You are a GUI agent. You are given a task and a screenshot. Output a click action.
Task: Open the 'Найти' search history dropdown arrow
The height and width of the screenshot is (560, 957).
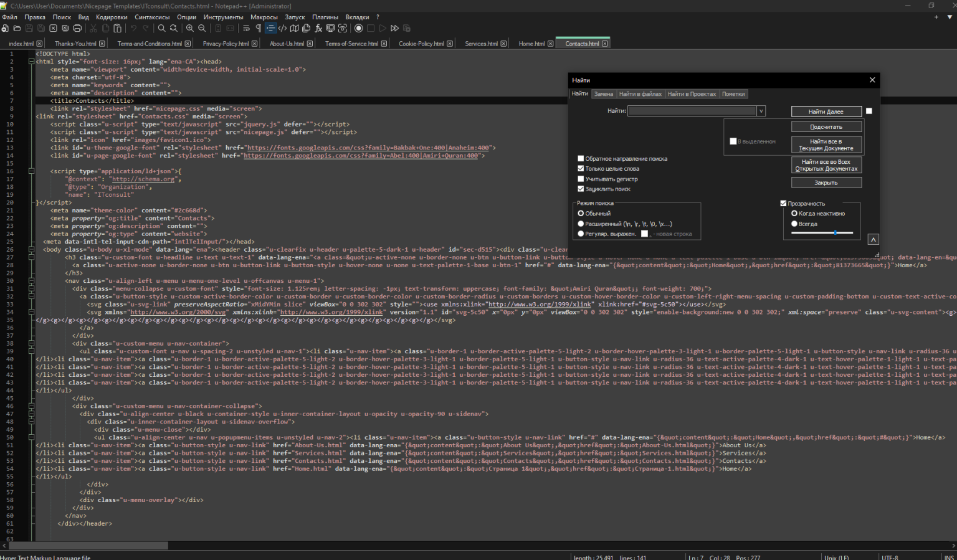point(761,111)
